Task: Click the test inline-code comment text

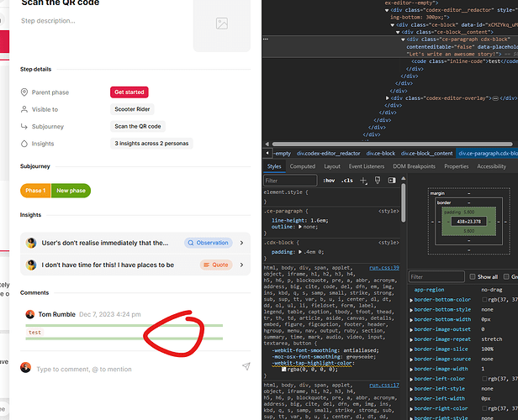Action: pyautogui.click(x=34, y=333)
